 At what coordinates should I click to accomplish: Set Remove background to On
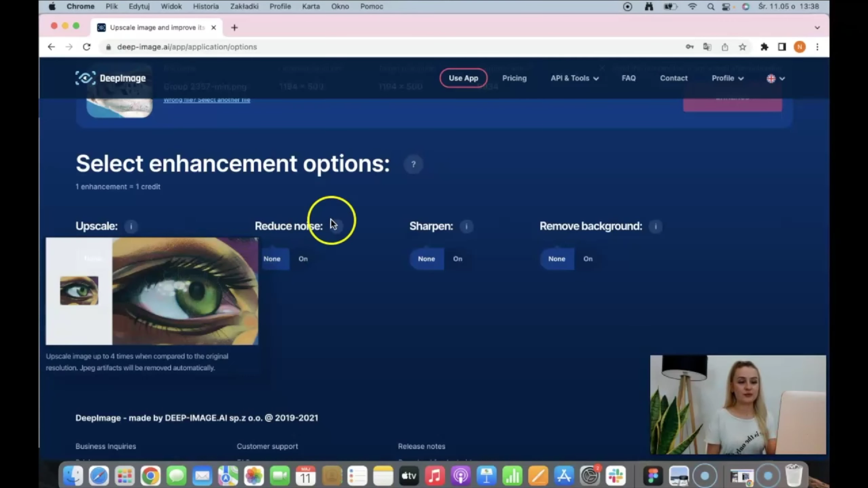point(588,259)
